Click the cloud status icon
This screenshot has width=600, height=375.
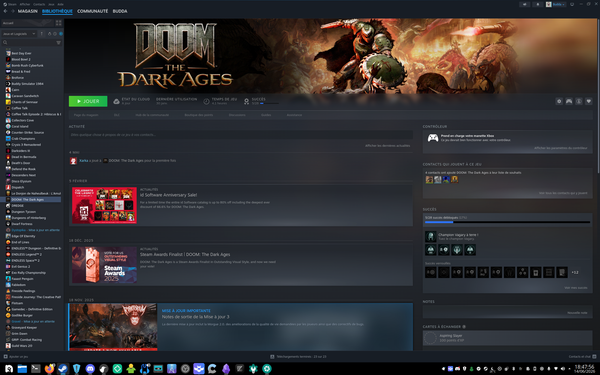pyautogui.click(x=116, y=101)
